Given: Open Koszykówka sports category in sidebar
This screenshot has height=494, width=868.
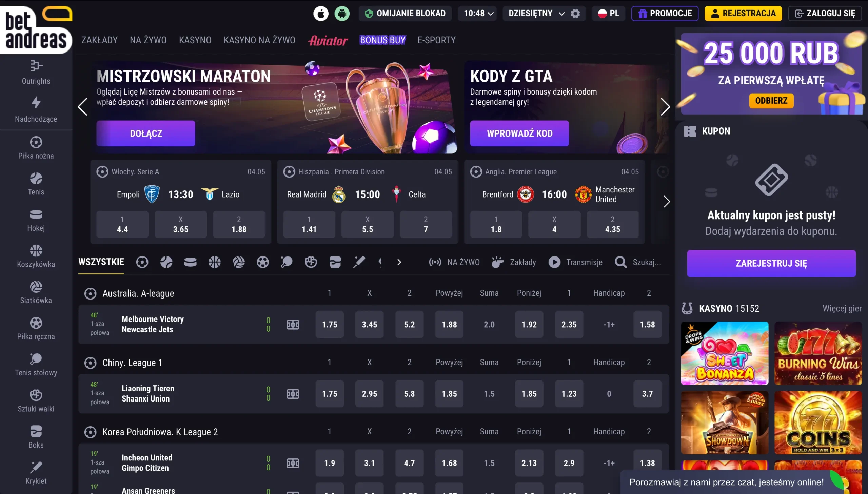Looking at the screenshot, I should point(36,256).
